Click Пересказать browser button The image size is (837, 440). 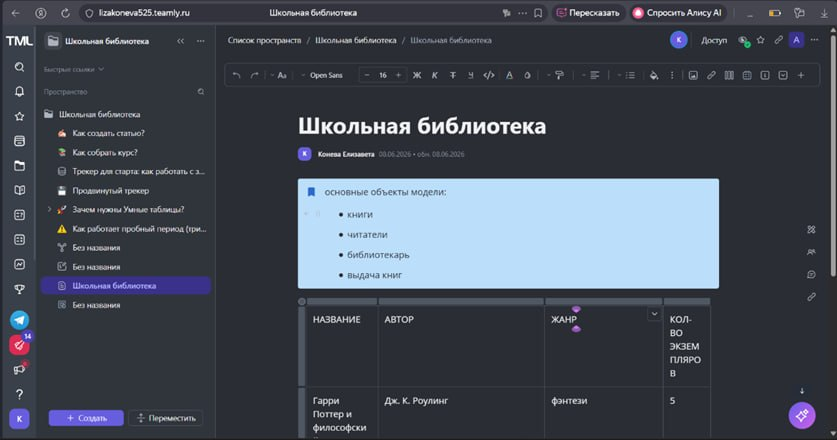click(588, 13)
